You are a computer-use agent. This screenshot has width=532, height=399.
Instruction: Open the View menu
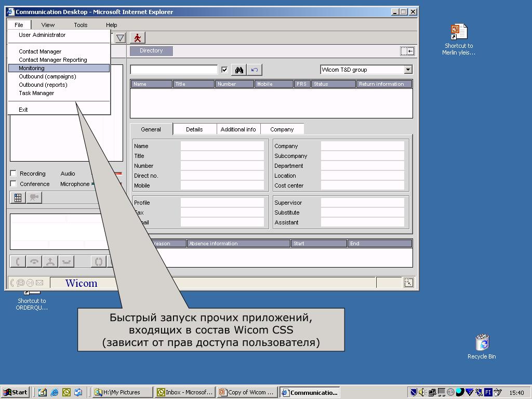coord(48,25)
